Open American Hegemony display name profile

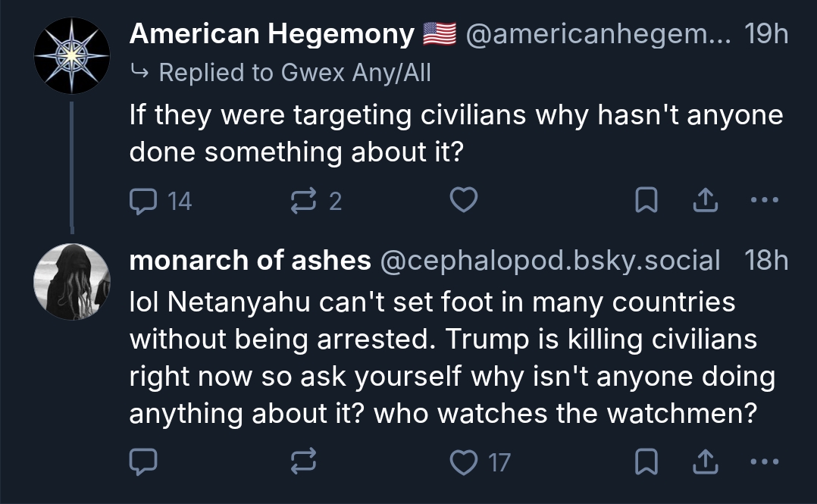[271, 34]
